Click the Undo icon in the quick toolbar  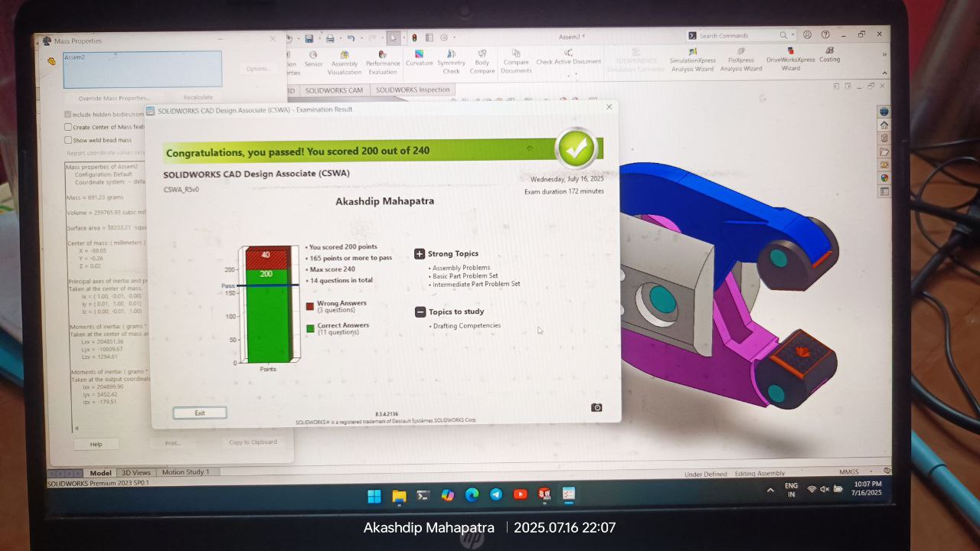click(x=351, y=37)
